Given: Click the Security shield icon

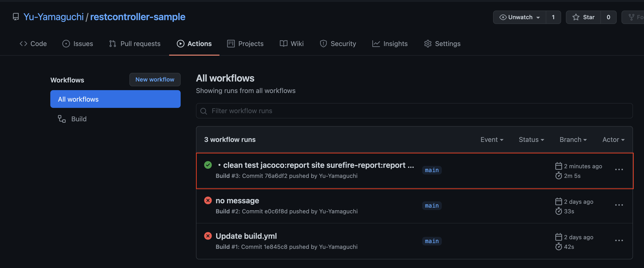Looking at the screenshot, I should pos(323,44).
